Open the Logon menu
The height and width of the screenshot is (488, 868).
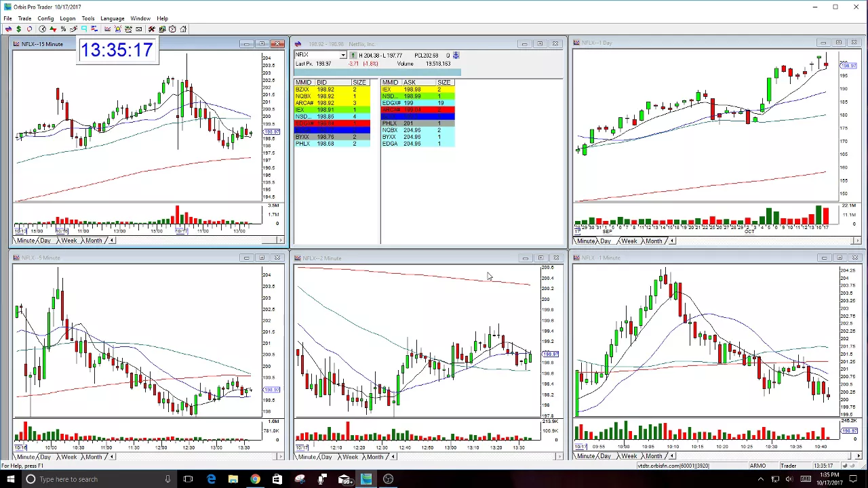(x=67, y=18)
